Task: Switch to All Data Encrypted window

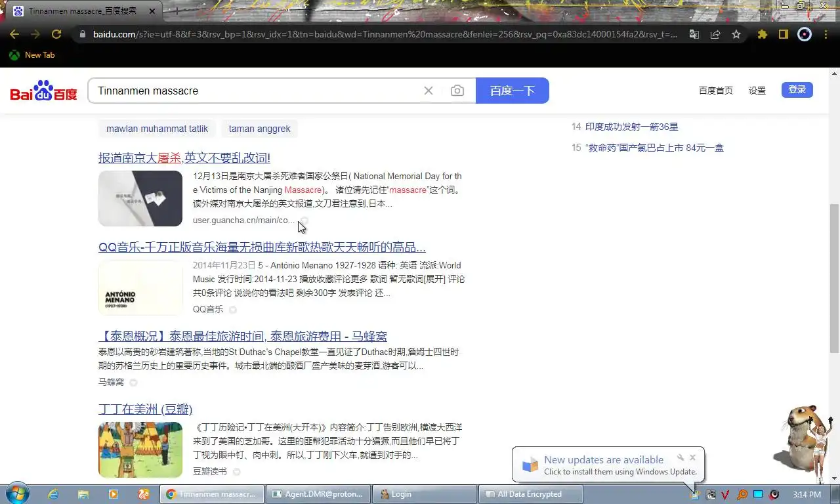Action: [x=531, y=494]
